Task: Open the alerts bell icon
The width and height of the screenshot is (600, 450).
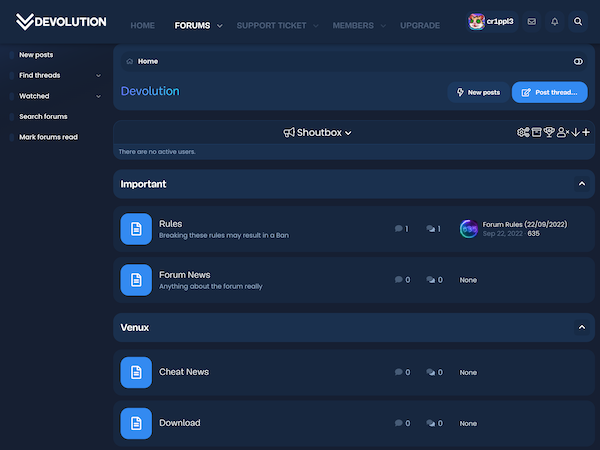Action: (x=555, y=21)
